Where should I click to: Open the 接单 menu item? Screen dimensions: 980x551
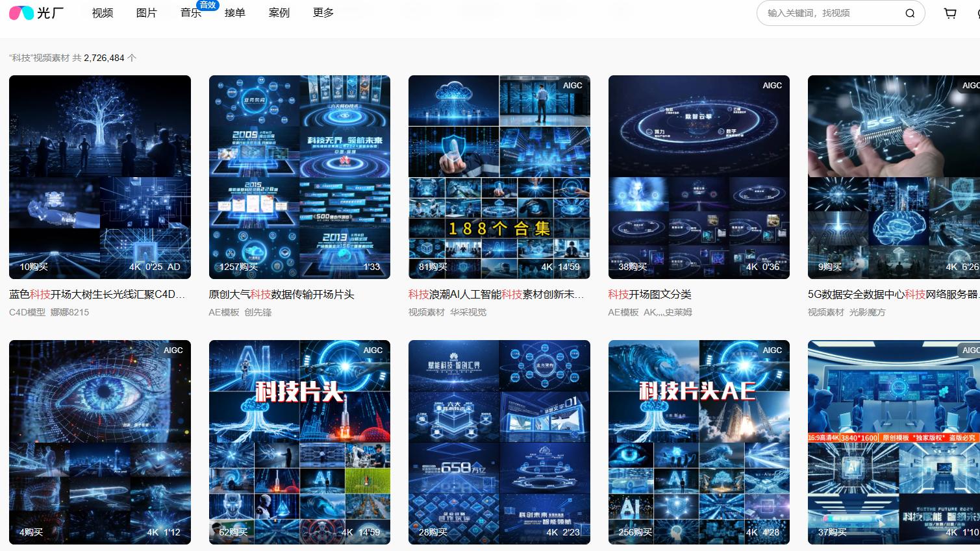235,13
